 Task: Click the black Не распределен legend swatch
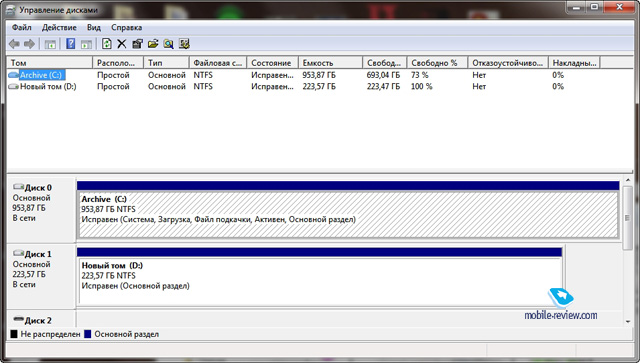click(x=14, y=334)
